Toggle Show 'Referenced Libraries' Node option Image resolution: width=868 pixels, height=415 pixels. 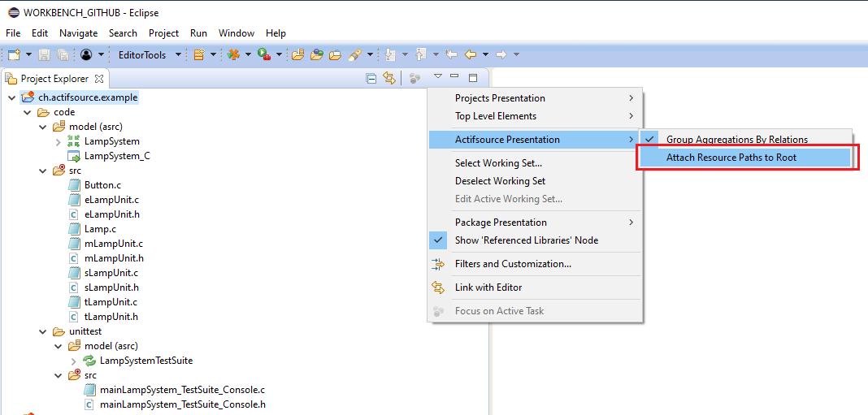pos(526,240)
